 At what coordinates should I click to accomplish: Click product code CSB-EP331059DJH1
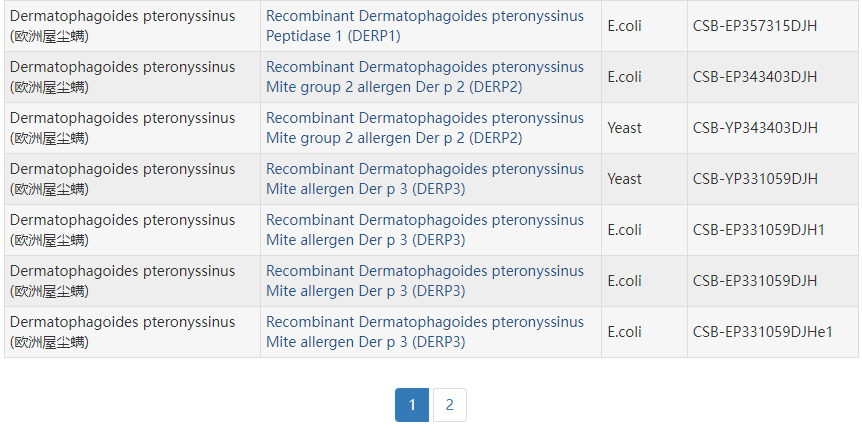pos(759,230)
